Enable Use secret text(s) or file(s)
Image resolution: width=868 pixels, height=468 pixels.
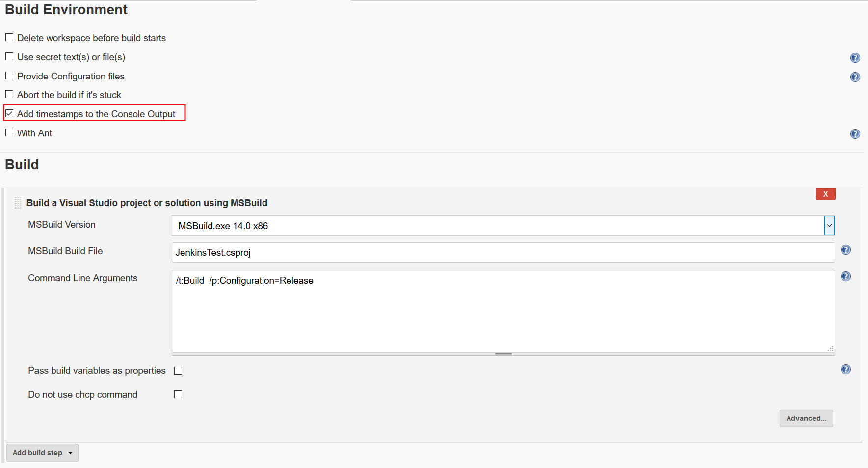(x=9, y=57)
